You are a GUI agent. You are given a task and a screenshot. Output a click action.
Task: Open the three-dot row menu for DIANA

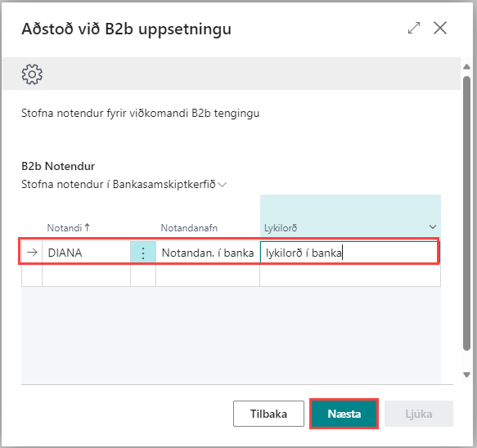[143, 253]
